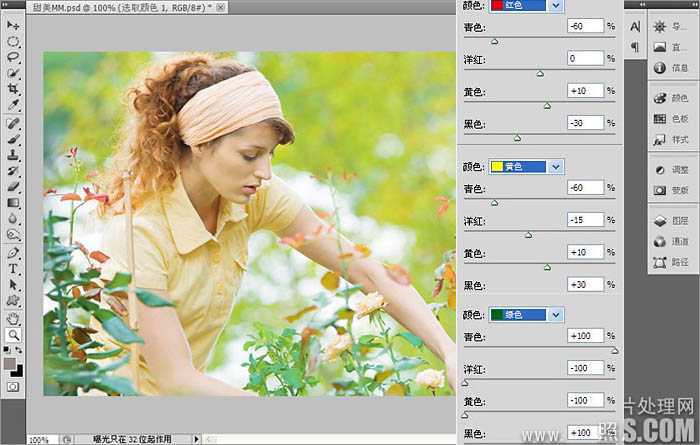The image size is (700, 445).
Task: Open the 颜色 (Color) panel
Action: pos(671,98)
